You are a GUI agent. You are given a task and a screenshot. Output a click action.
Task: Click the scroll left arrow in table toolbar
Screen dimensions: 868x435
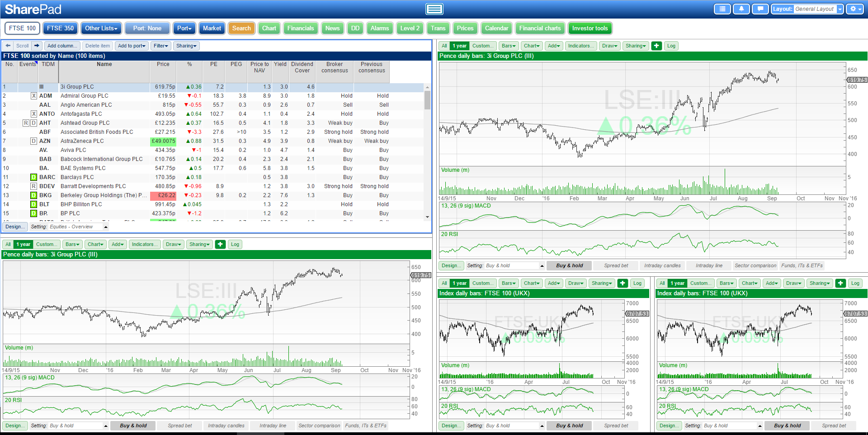tap(8, 46)
